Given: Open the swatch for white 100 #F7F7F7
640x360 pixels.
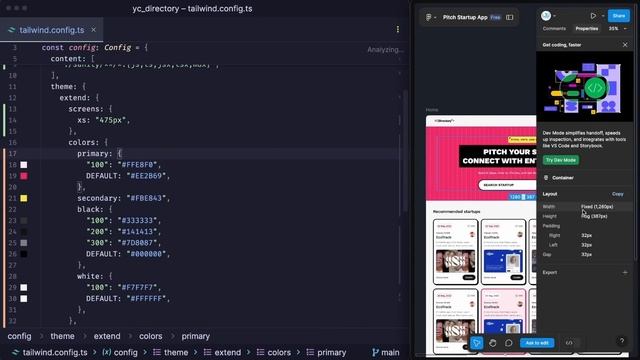Looking at the screenshot, I should click(24, 287).
